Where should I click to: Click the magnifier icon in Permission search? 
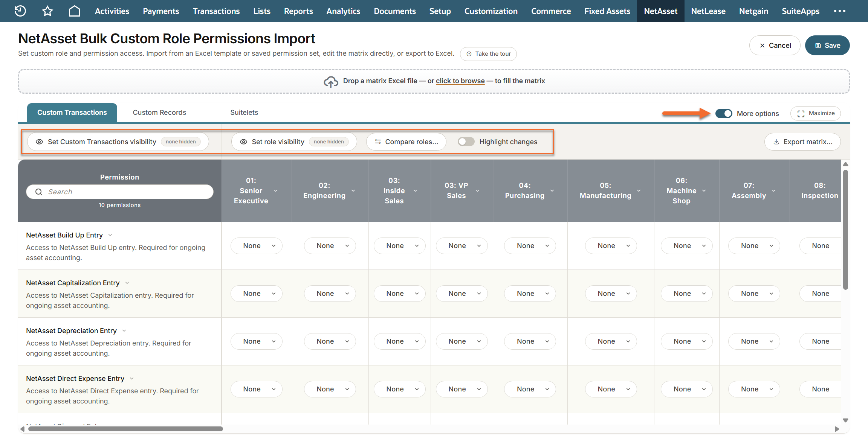point(39,192)
